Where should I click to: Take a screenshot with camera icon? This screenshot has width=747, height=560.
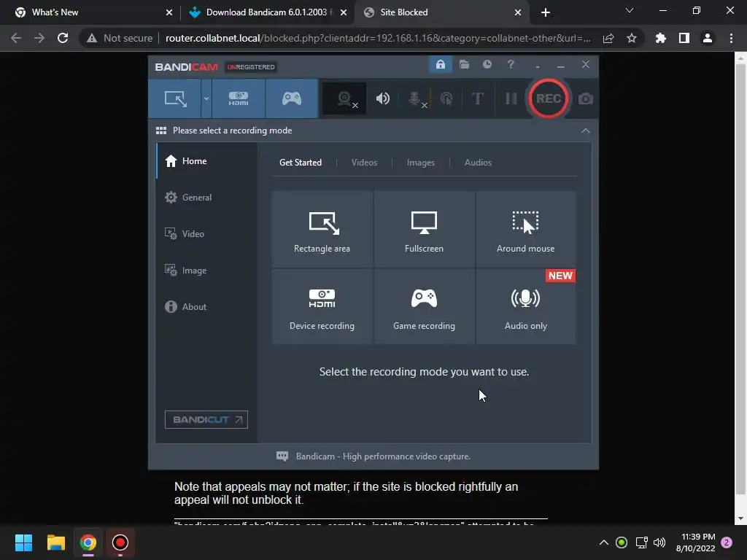[x=586, y=98]
